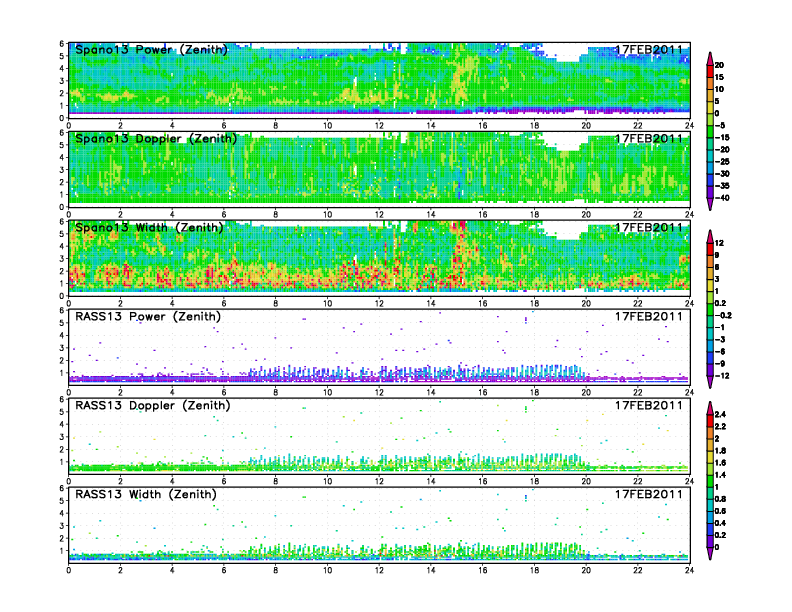Select the 17FEB2011 date in RASS13 Width panel
The width and height of the screenshot is (792, 612).
[649, 494]
